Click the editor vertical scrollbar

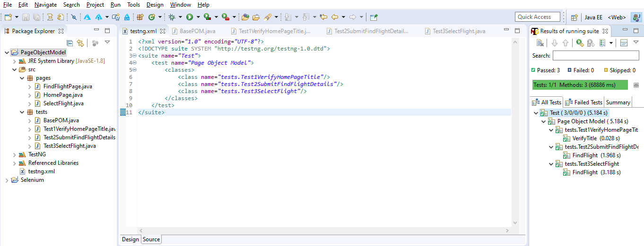point(515,132)
